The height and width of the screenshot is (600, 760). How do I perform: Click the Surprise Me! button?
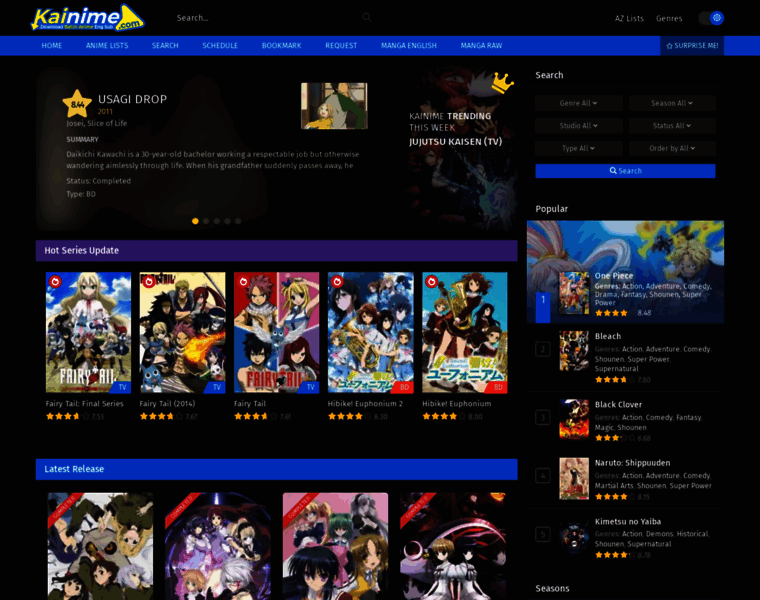coord(692,46)
